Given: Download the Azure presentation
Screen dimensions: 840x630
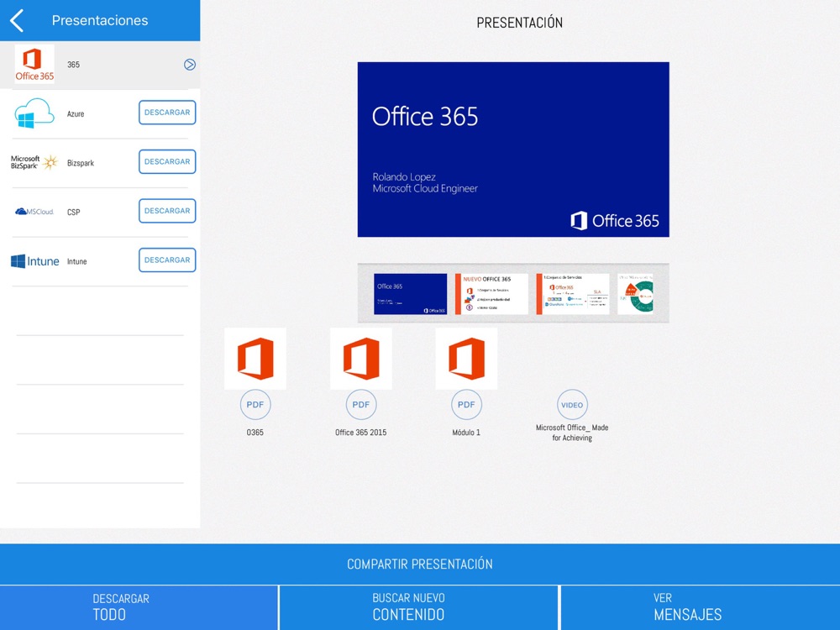Looking at the screenshot, I should point(167,113).
